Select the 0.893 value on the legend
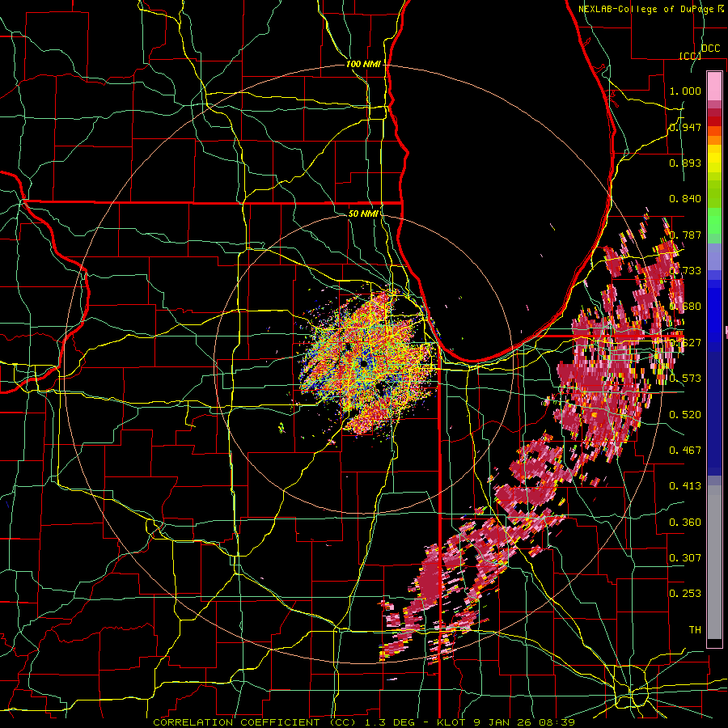 (x=685, y=163)
